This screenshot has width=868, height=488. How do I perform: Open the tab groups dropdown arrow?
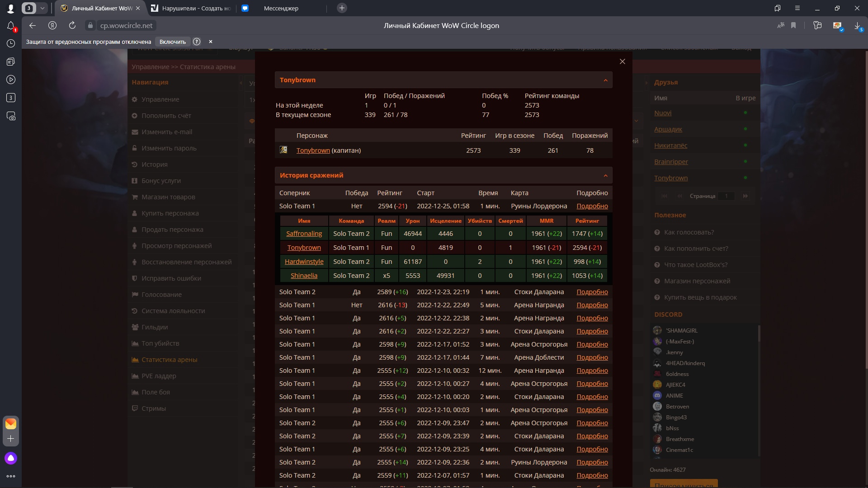[42, 8]
